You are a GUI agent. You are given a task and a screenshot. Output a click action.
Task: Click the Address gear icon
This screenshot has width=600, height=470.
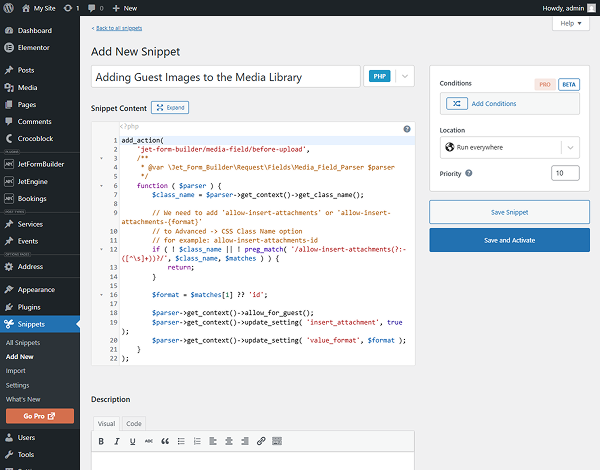[9, 267]
